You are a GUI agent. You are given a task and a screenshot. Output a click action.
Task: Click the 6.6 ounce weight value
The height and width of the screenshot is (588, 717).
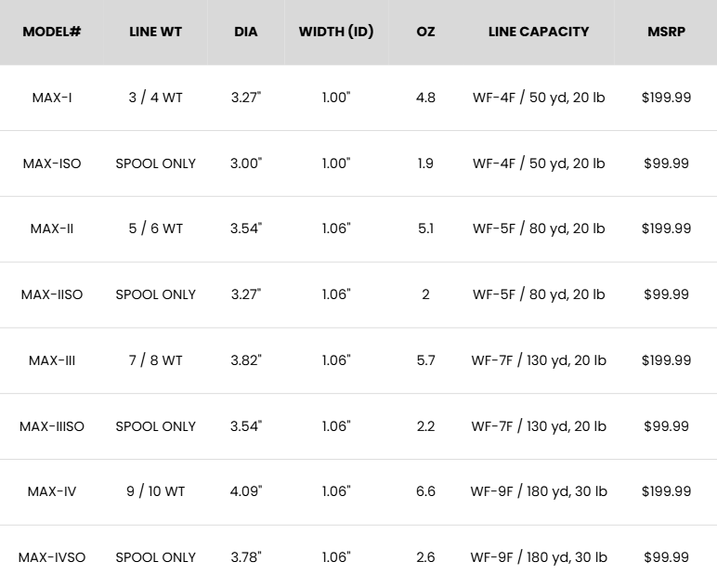pos(426,491)
